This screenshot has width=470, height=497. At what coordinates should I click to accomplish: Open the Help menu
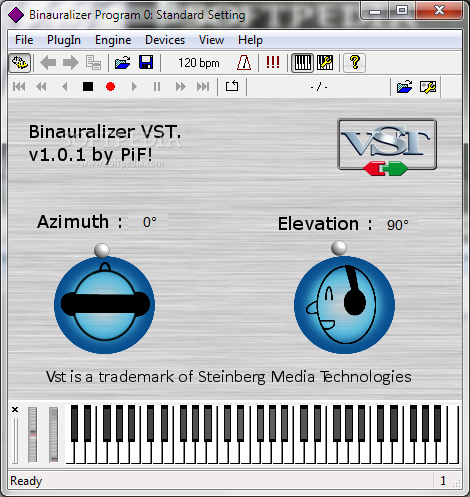(x=250, y=40)
